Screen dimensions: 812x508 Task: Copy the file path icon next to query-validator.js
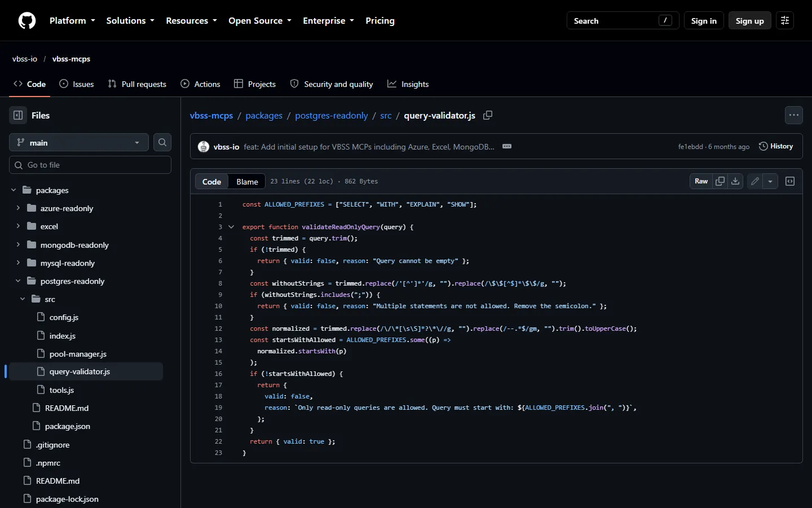pos(488,115)
